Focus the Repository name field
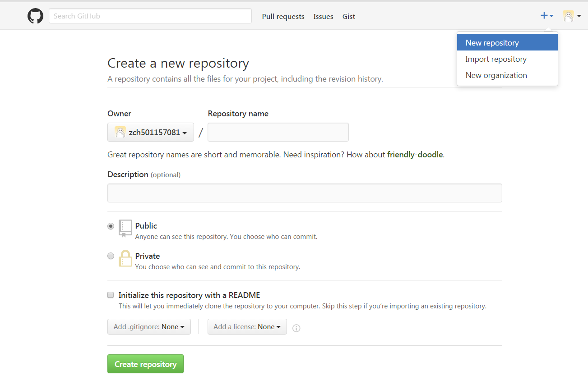 (x=278, y=132)
